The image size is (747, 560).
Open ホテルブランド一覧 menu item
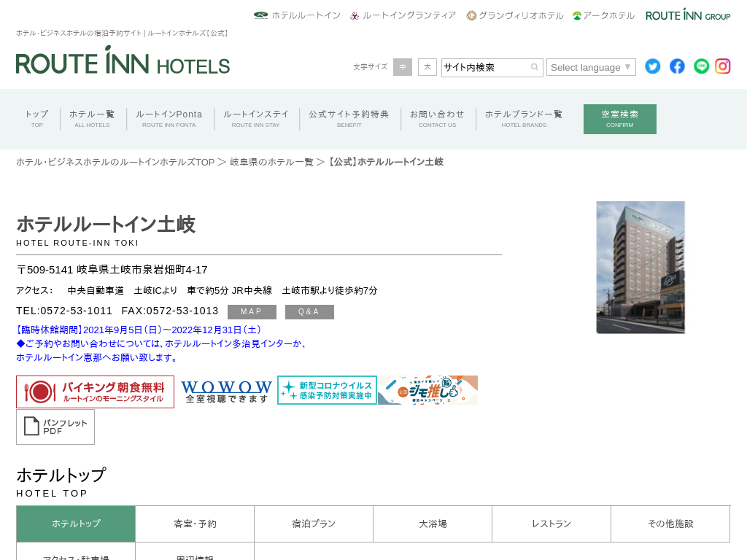point(524,119)
